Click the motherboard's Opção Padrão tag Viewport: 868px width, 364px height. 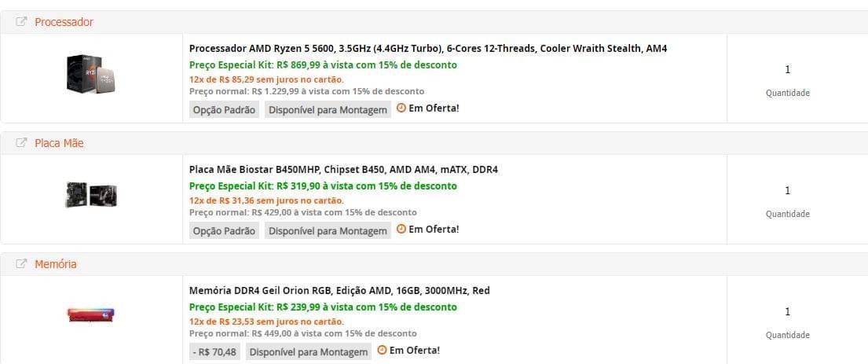click(224, 230)
